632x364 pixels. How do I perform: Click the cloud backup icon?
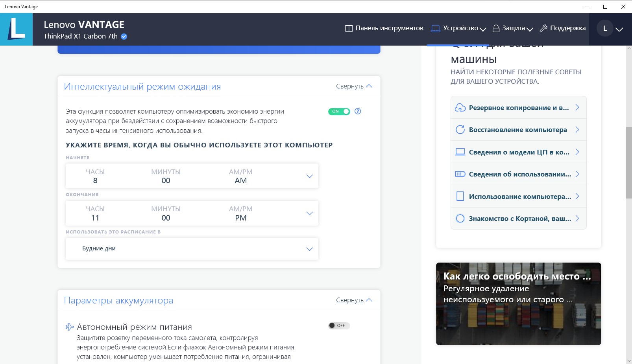click(460, 108)
